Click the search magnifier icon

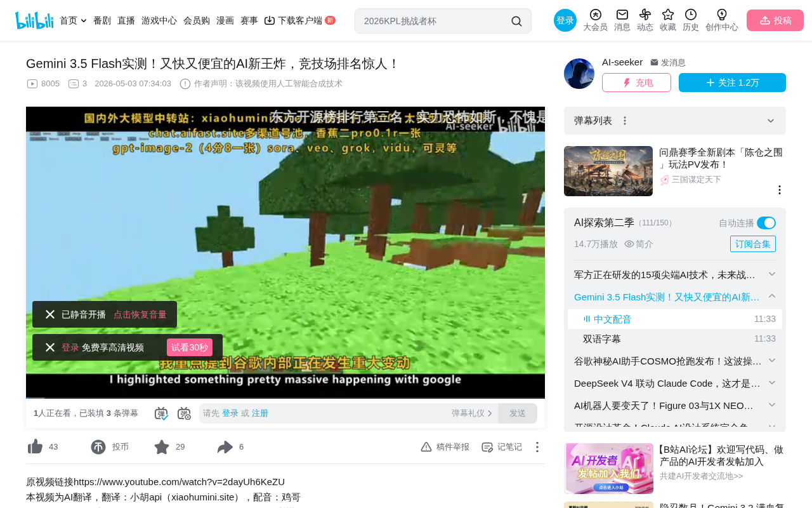pyautogui.click(x=516, y=21)
